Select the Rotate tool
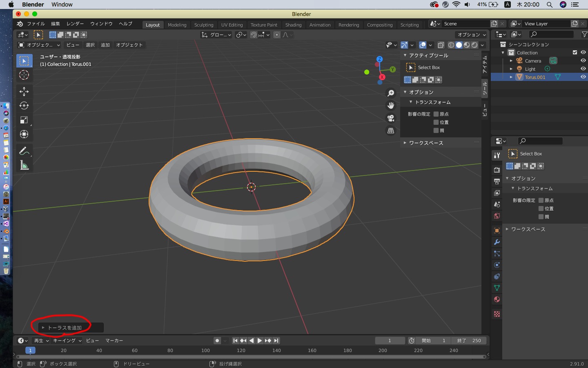 tap(24, 105)
